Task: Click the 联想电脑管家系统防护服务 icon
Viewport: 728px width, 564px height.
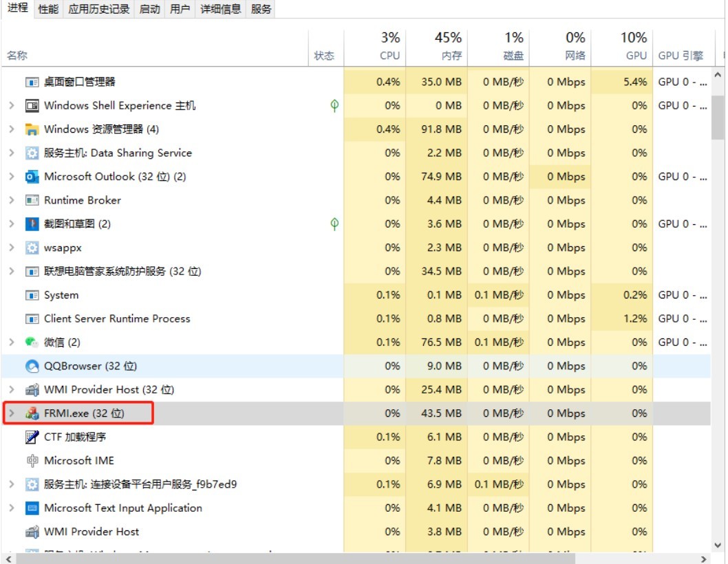Action: point(32,272)
